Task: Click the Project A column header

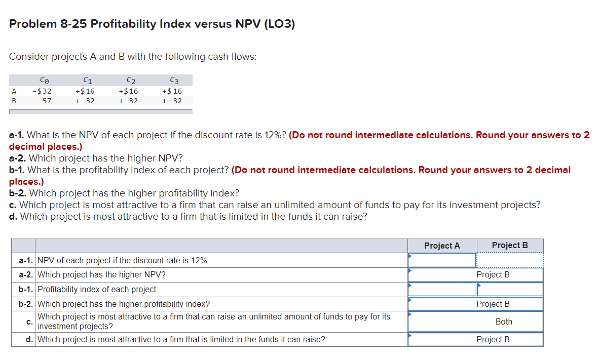Action: click(441, 245)
